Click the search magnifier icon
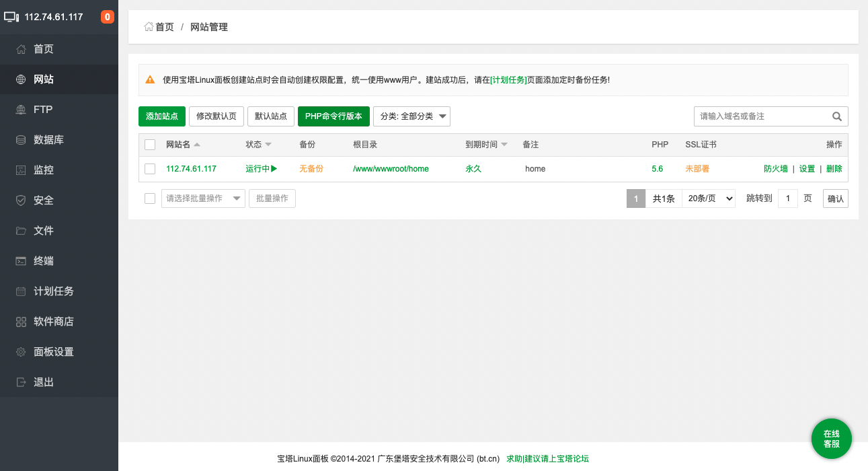Viewport: 868px width, 471px height. click(837, 116)
